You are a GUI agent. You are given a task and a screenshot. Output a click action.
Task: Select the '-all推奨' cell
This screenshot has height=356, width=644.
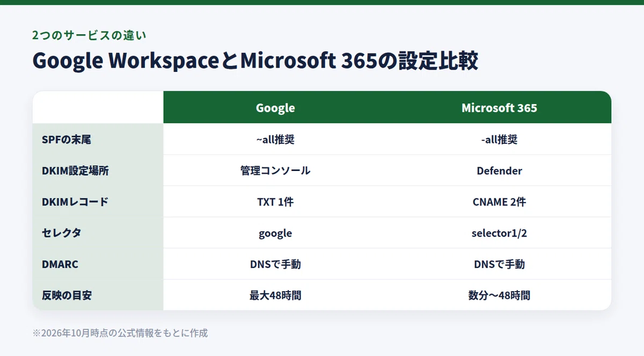coord(499,139)
